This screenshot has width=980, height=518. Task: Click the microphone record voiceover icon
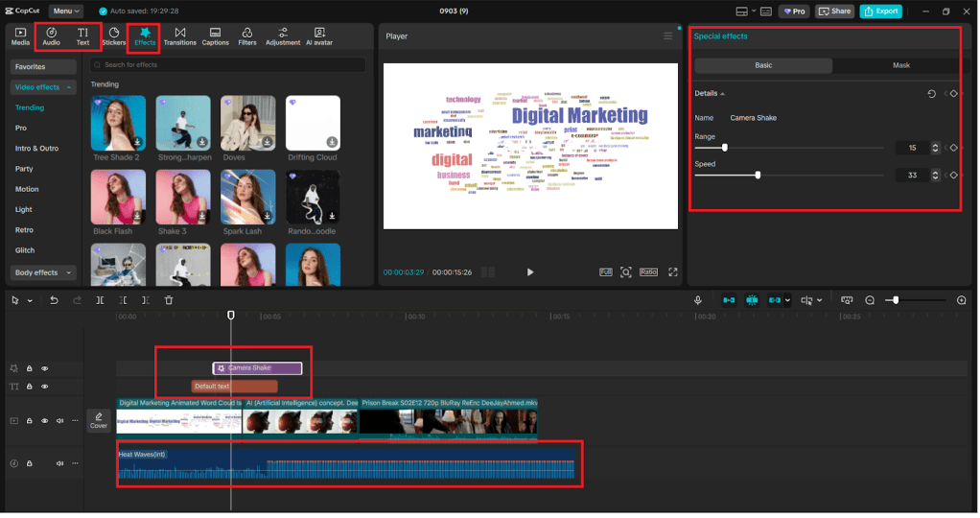pyautogui.click(x=698, y=300)
